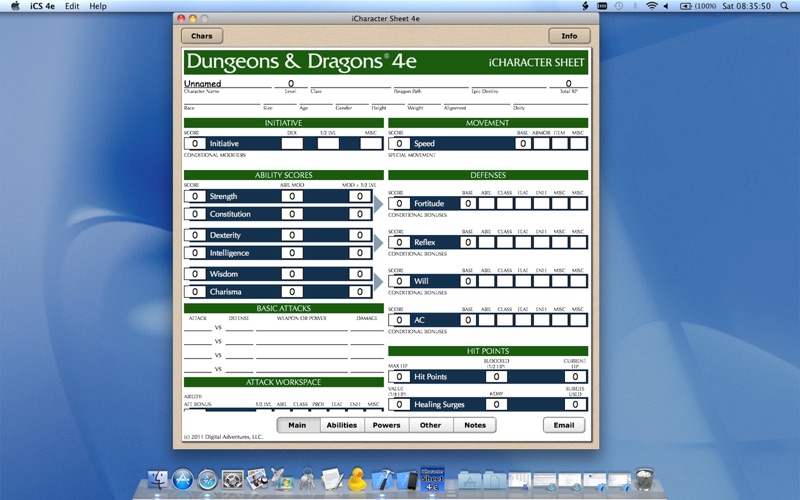Open the Documents folder stack in Dock
This screenshot has height=500, width=800.
[x=494, y=480]
